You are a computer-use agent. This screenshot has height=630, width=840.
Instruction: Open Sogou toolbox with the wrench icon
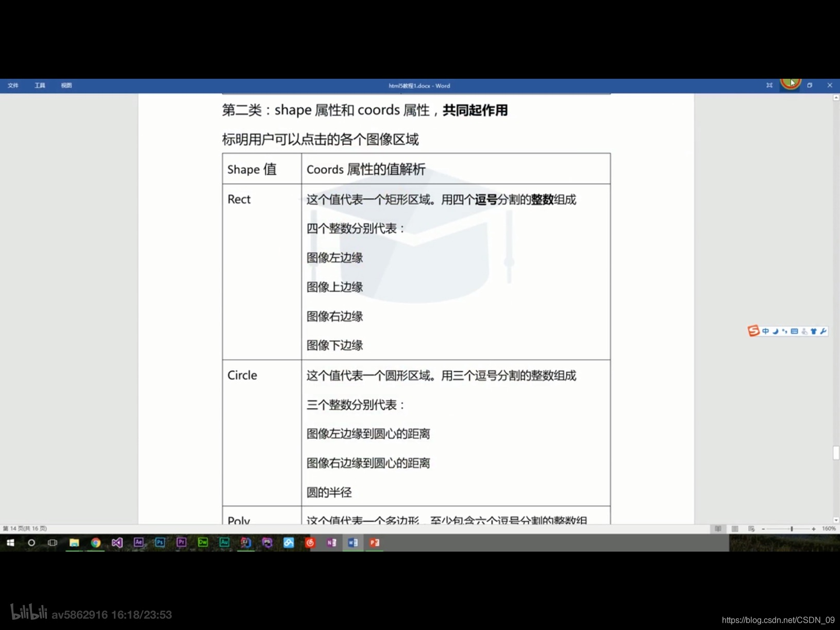click(x=823, y=331)
